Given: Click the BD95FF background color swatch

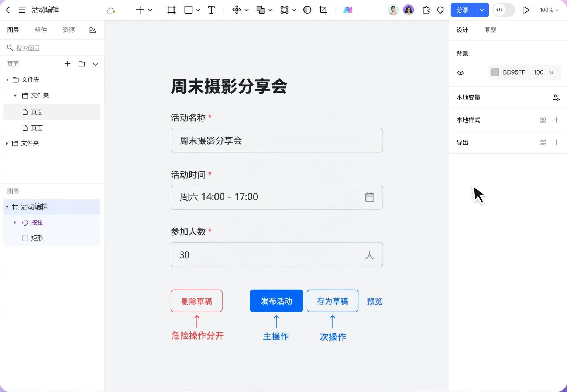Looking at the screenshot, I should click(495, 72).
